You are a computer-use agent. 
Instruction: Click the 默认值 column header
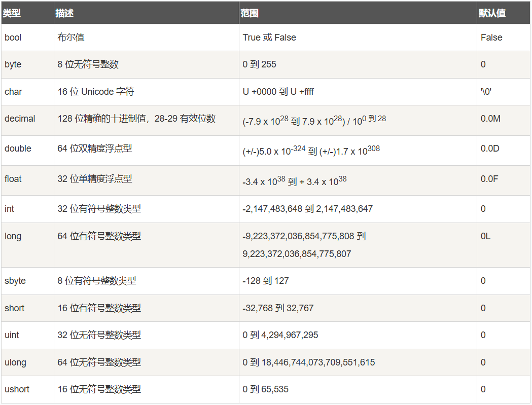coord(492,13)
